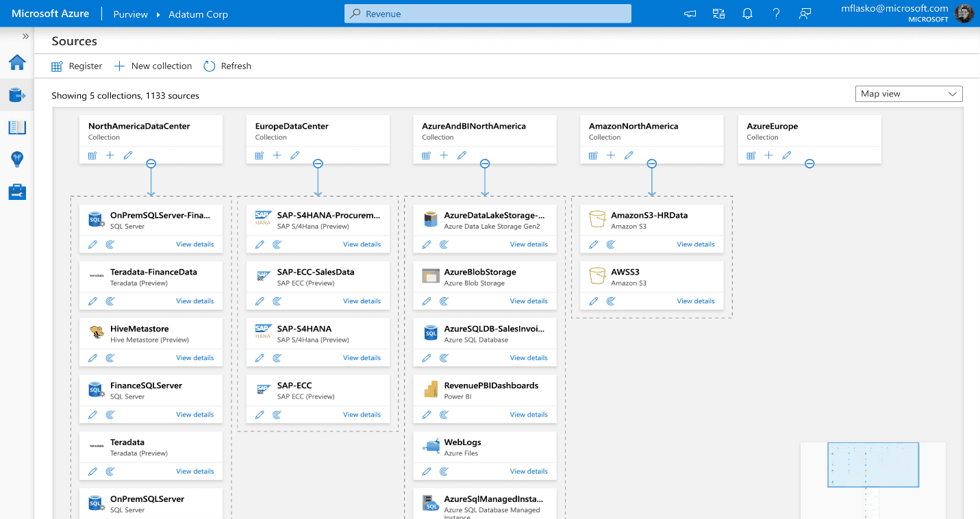Open the mflasko account avatar
The width and height of the screenshot is (980, 519).
[964, 14]
